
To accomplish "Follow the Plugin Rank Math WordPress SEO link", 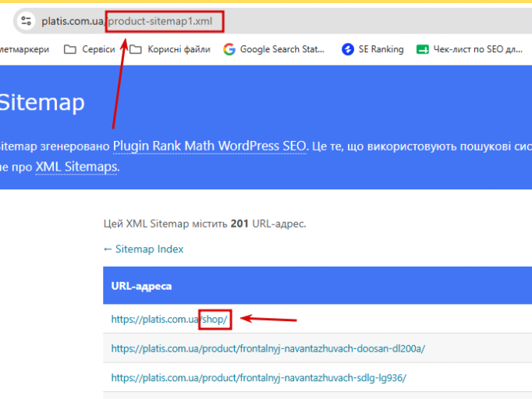I will point(210,146).
